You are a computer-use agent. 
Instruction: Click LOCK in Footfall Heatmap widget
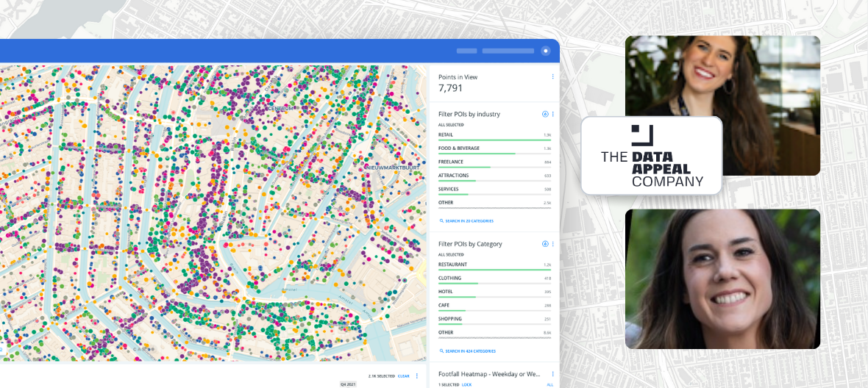466,384
